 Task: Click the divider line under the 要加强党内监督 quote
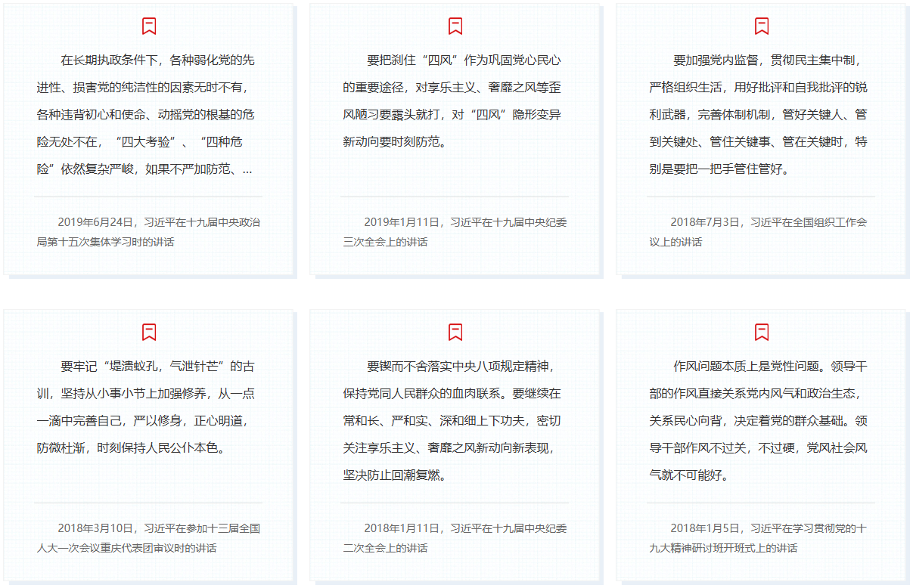(760, 197)
